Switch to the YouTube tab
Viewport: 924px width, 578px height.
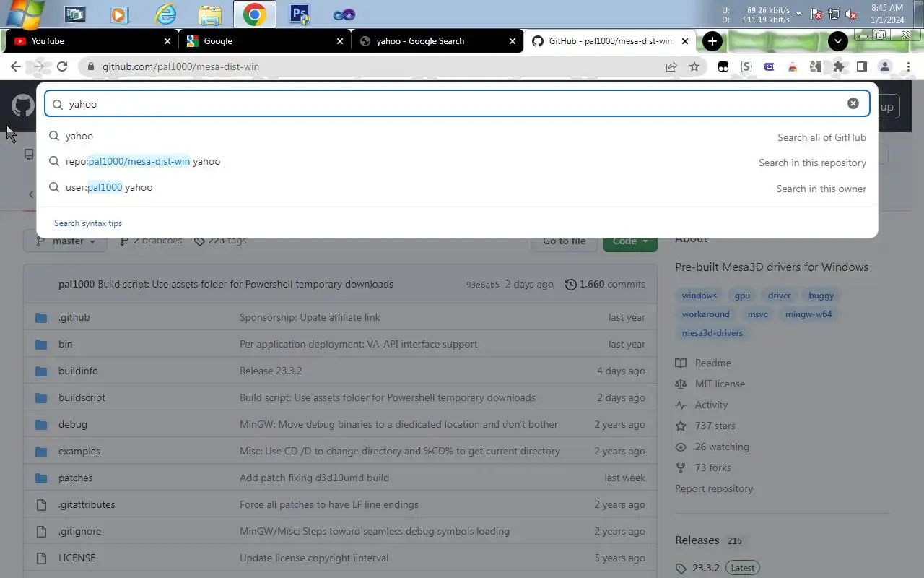point(91,41)
